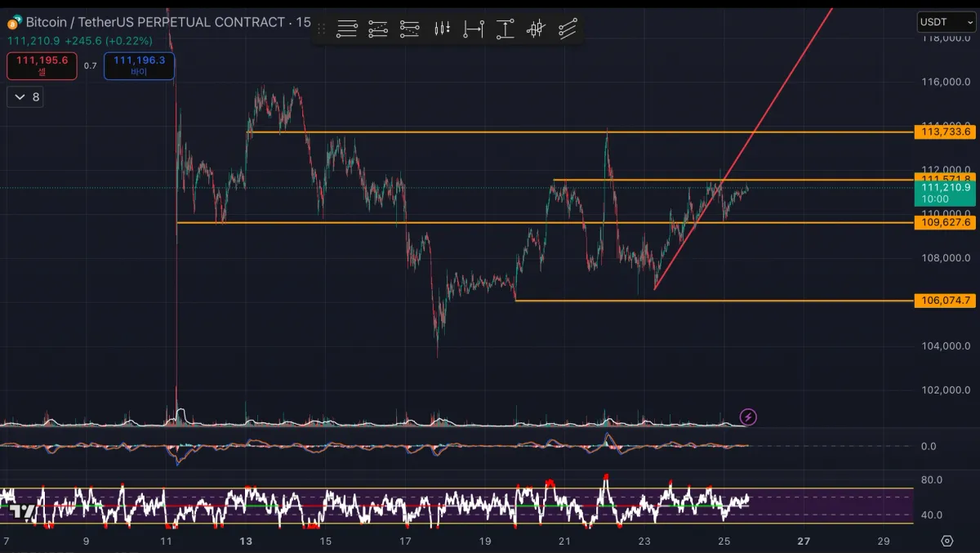Click the Bitcoin symbol logo icon

(x=13, y=22)
